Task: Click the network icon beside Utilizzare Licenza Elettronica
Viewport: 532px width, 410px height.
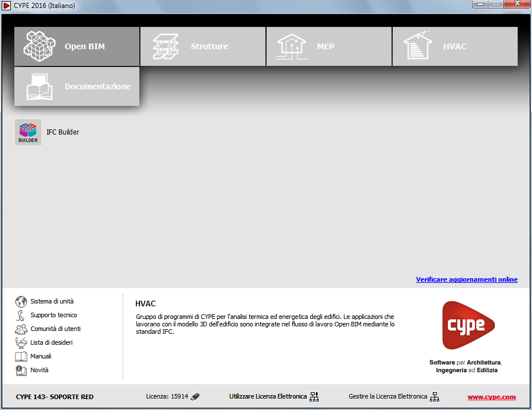Action: tap(314, 397)
